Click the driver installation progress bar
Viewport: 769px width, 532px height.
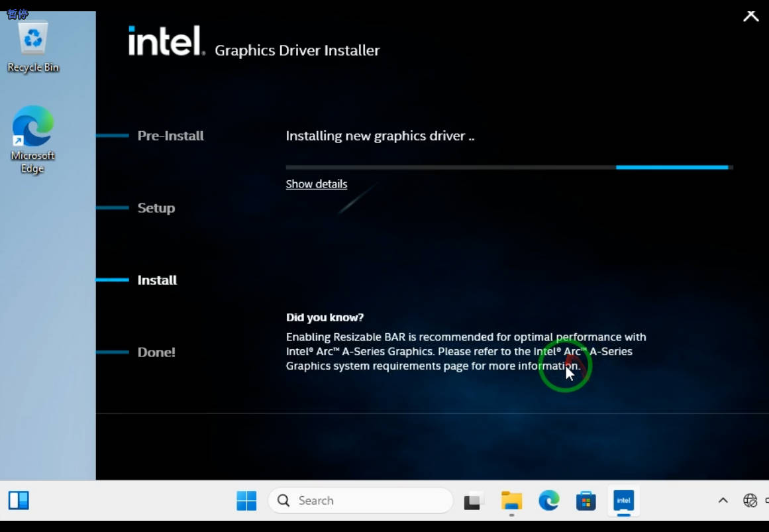point(508,167)
